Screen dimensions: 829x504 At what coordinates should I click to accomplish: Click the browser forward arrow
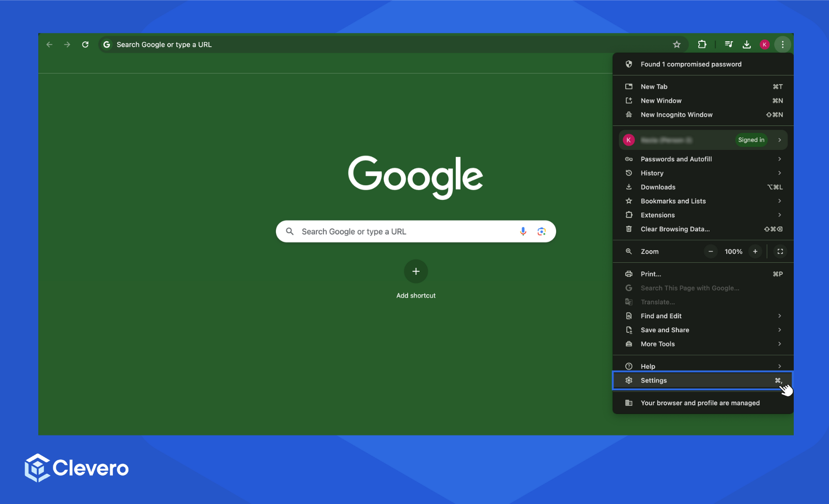pyautogui.click(x=67, y=44)
